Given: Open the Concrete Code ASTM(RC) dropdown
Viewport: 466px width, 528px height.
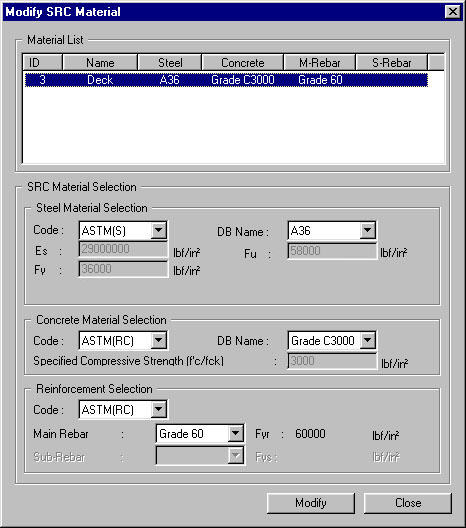Looking at the screenshot, I should tap(123, 340).
